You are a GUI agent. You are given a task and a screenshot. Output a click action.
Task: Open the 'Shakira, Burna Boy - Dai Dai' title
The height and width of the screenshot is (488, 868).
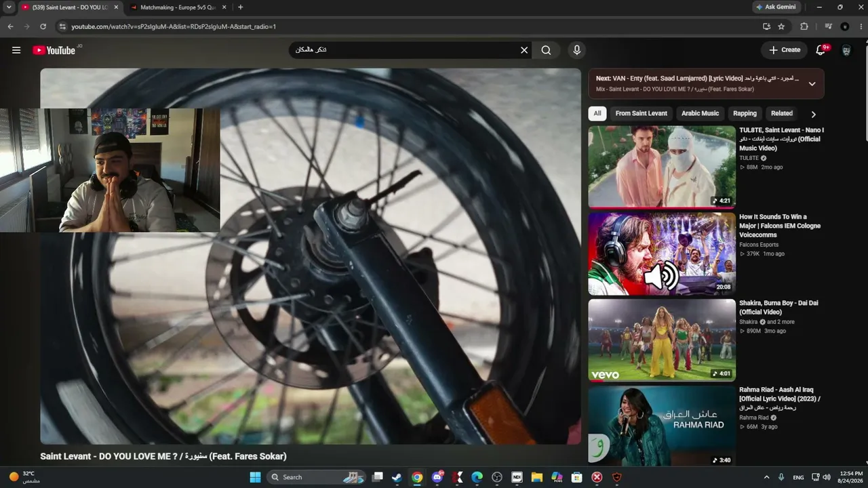pyautogui.click(x=778, y=308)
